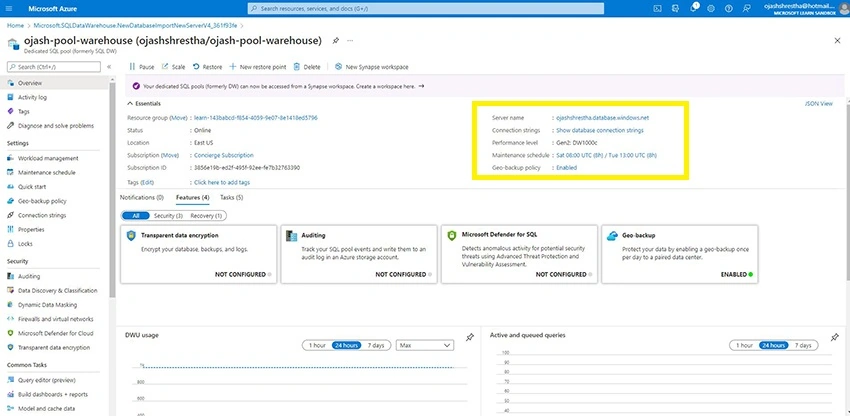
Task: Click here to add tags
Action: pos(222,182)
